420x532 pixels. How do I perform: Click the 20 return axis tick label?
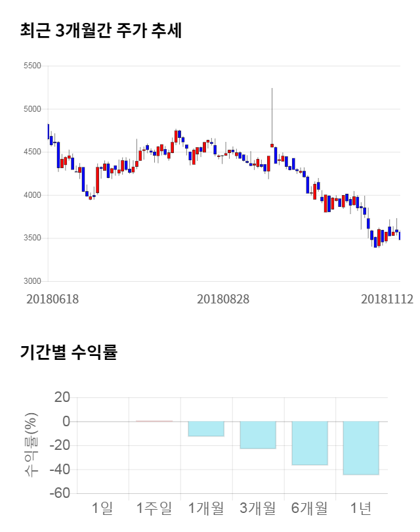(62, 397)
